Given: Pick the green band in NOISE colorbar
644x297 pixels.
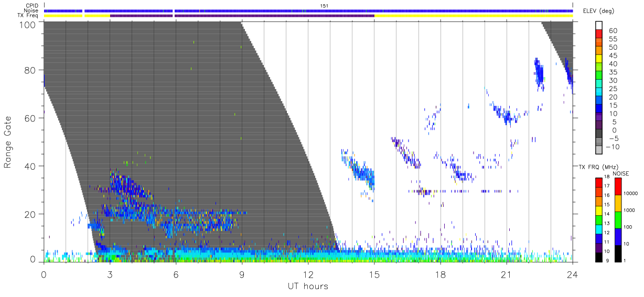Looking at the screenshot, I should click(618, 219).
